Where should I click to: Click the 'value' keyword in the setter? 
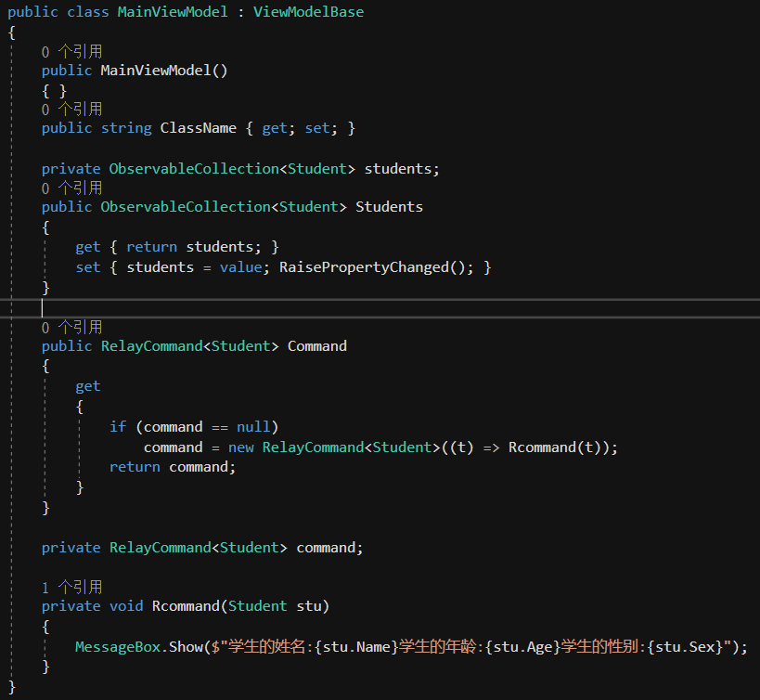[x=241, y=267]
